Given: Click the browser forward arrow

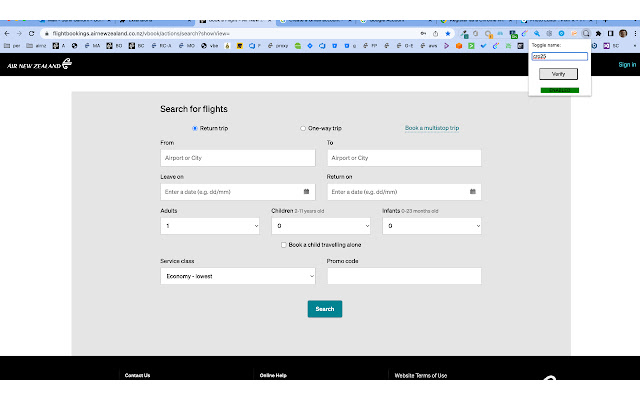Looking at the screenshot, I should coord(19,33).
